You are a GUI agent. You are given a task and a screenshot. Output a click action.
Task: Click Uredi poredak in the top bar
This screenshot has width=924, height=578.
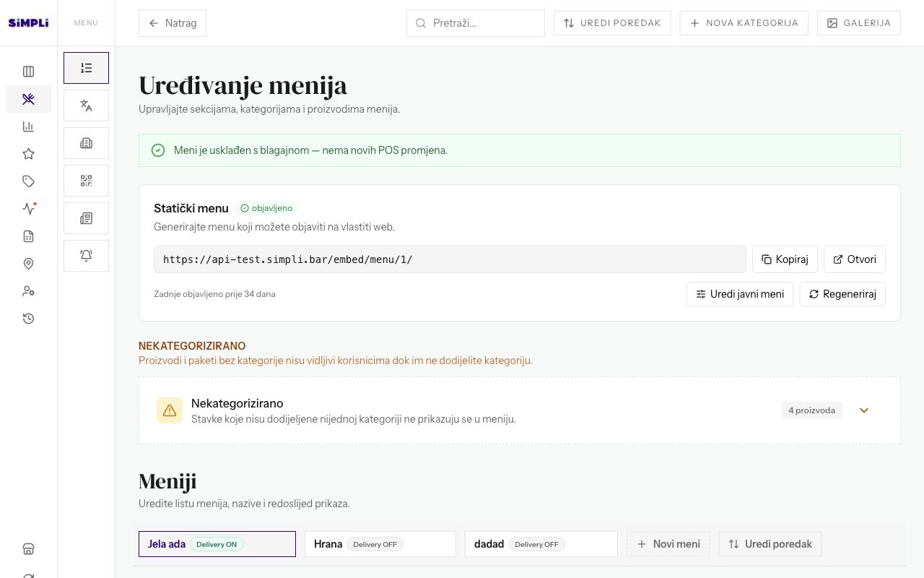(x=612, y=23)
